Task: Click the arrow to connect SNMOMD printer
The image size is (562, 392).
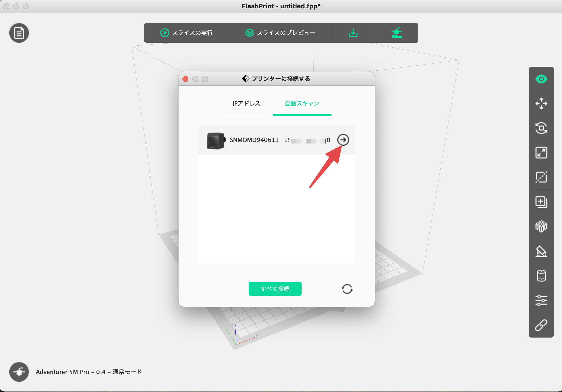Action: [x=343, y=140]
